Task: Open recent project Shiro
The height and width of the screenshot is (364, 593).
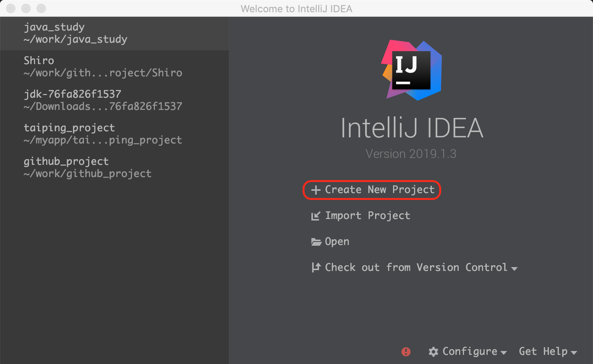Action: tap(114, 67)
